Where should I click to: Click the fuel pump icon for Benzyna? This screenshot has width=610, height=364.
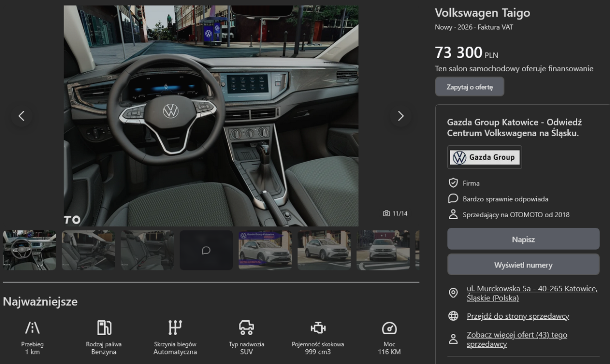[x=104, y=328]
